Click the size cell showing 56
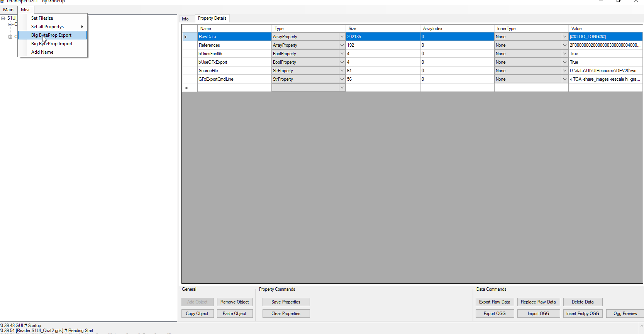Screen dimensions: 644x334 (x=383, y=79)
